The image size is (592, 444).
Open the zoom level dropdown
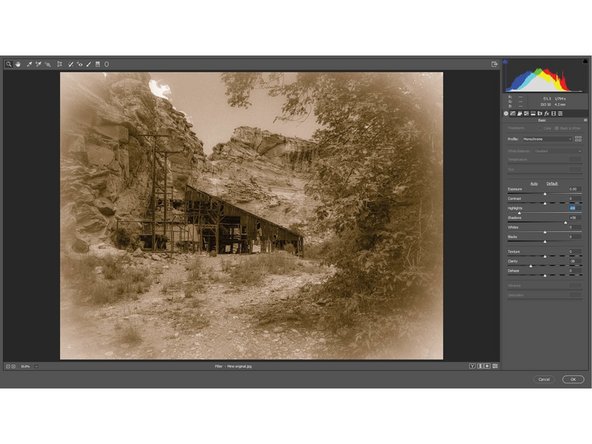36,366
